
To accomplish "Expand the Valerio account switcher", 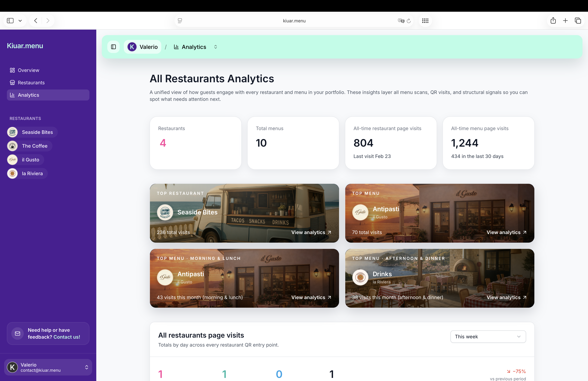I will coord(86,367).
